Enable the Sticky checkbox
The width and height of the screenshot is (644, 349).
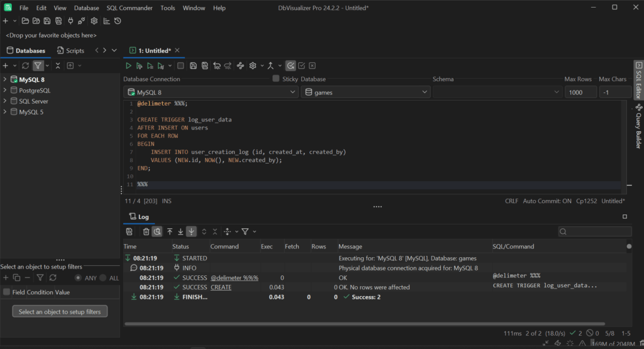[x=276, y=79]
